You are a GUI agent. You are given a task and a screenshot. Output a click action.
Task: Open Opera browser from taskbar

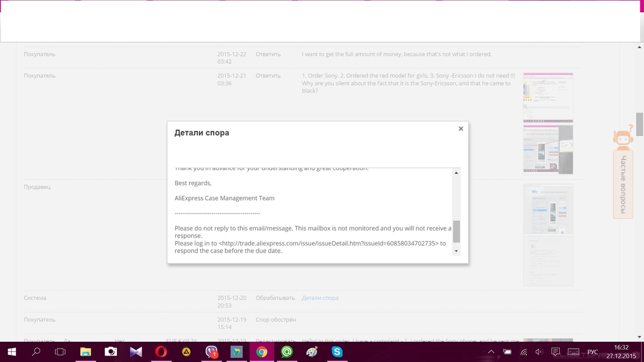coord(161,352)
